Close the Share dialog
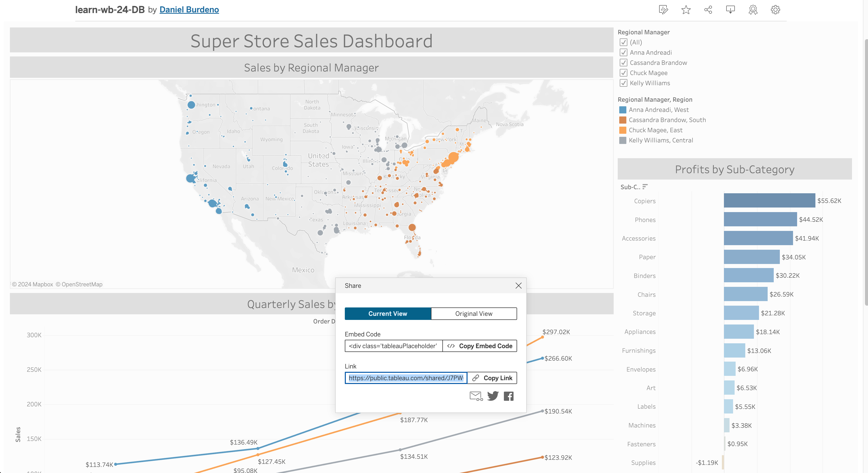This screenshot has height=473, width=868. tap(518, 286)
